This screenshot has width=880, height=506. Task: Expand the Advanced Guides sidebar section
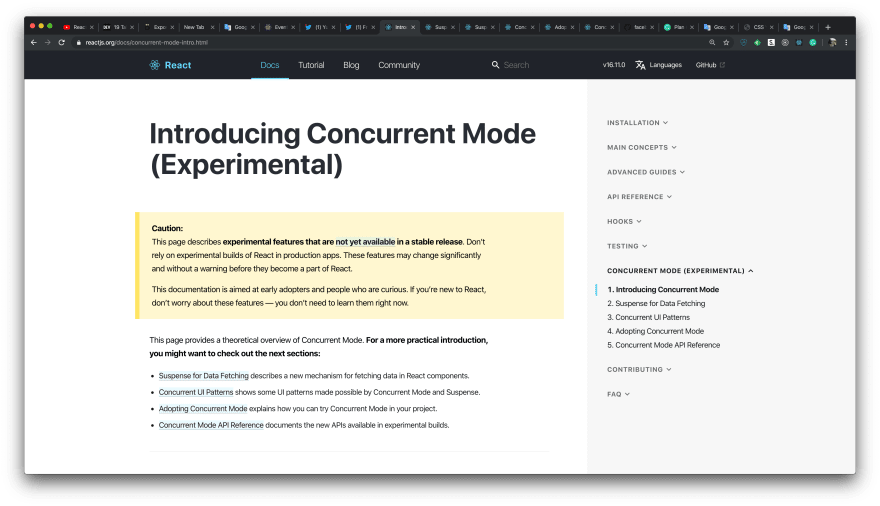[x=646, y=172]
